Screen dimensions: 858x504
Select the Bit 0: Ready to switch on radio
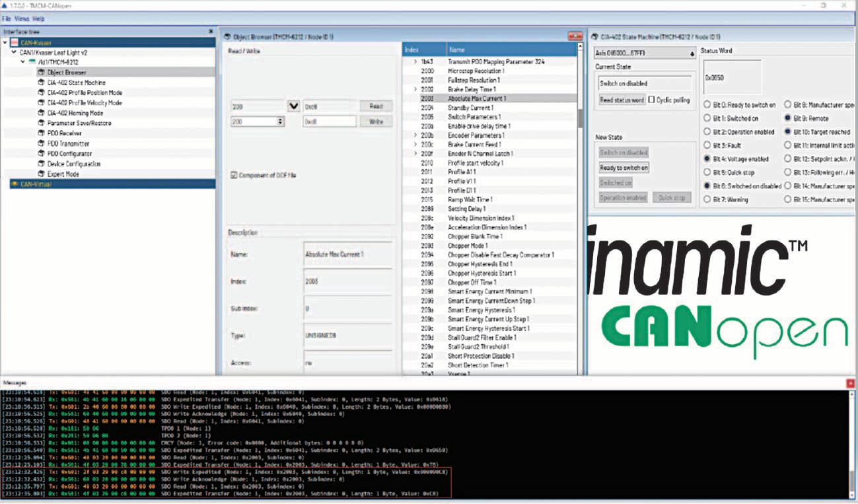click(707, 105)
